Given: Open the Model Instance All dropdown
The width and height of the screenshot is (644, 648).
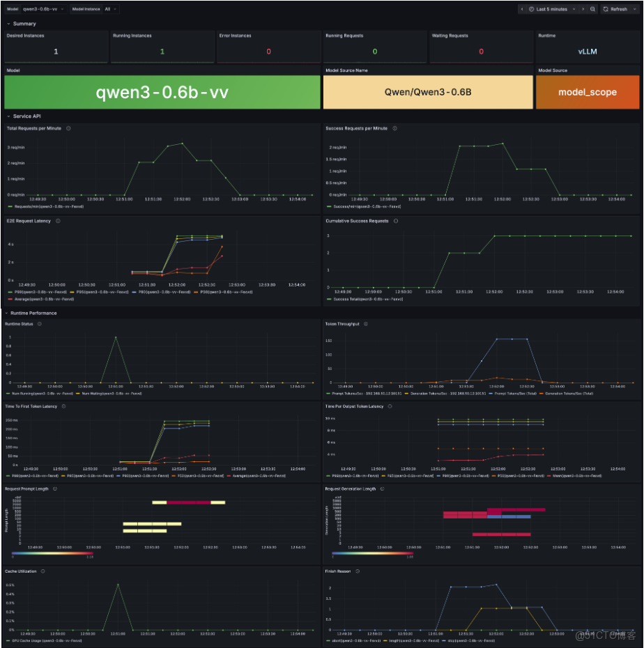Looking at the screenshot, I should [110, 9].
